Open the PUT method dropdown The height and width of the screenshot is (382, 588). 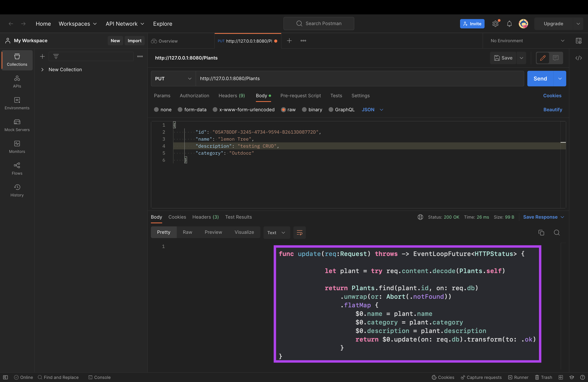(173, 79)
